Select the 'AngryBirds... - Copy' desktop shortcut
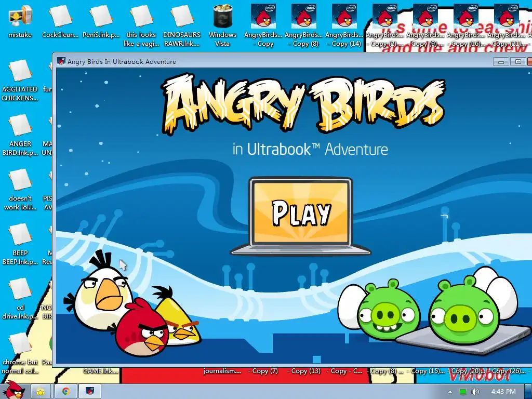Screen dimensions: 532x399 [x=263, y=25]
